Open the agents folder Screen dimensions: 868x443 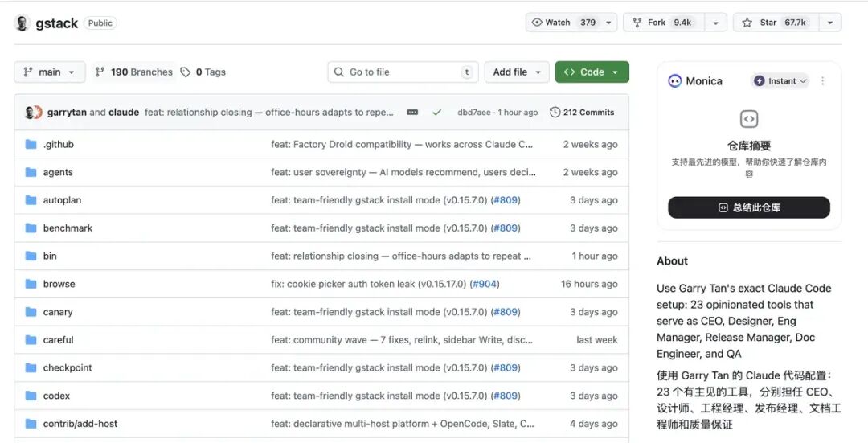click(58, 172)
